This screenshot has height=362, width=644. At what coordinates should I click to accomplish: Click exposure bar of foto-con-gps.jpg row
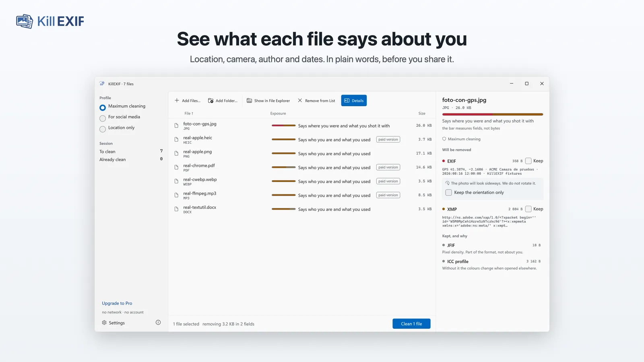tap(284, 125)
